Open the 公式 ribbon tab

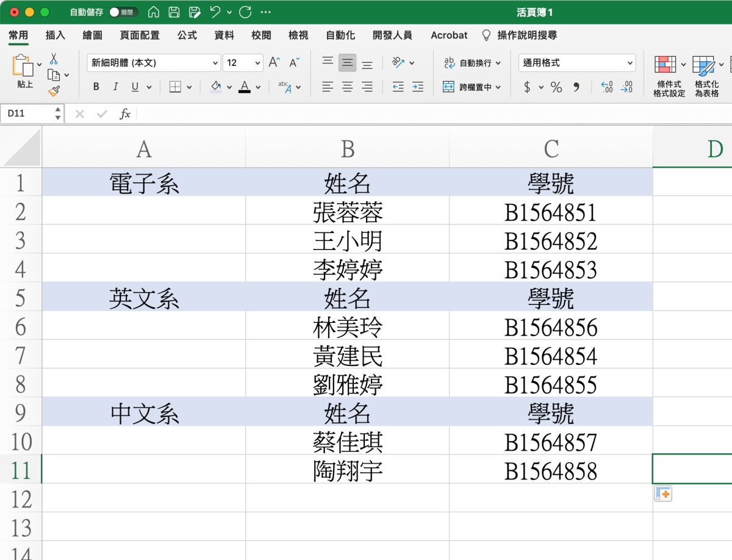point(187,35)
